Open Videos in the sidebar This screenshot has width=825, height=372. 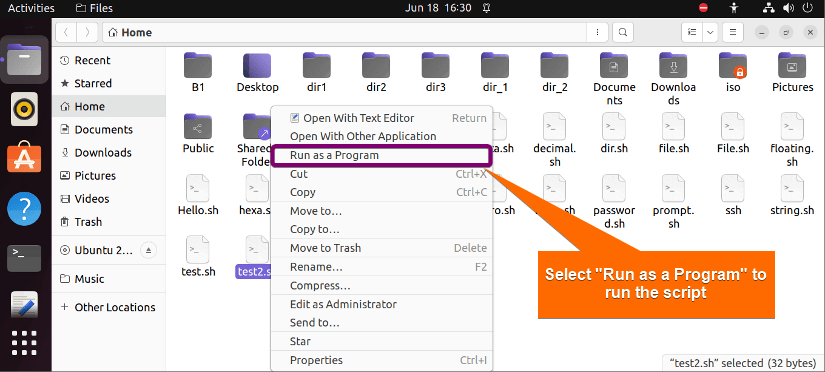pyautogui.click(x=109, y=199)
